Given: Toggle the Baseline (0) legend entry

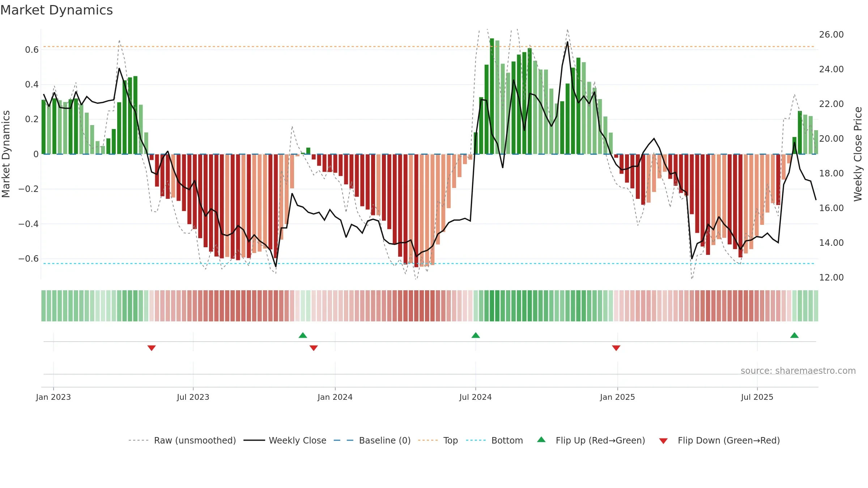Looking at the screenshot, I should pos(372,440).
